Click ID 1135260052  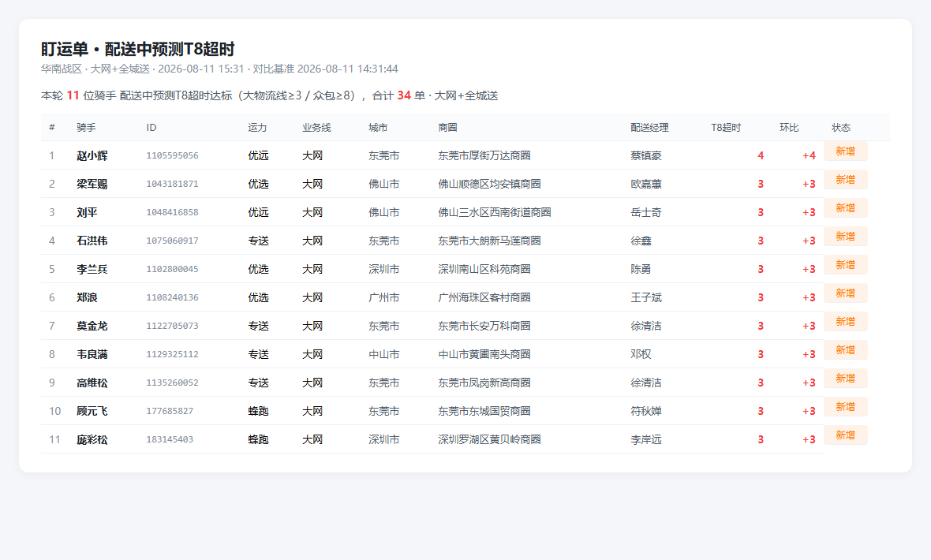click(x=172, y=383)
